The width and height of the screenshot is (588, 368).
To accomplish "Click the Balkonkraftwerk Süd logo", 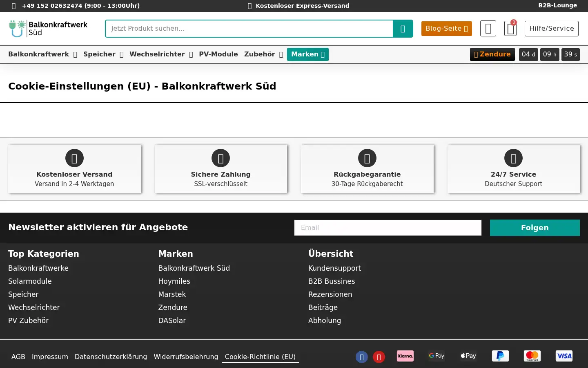I will point(48,29).
